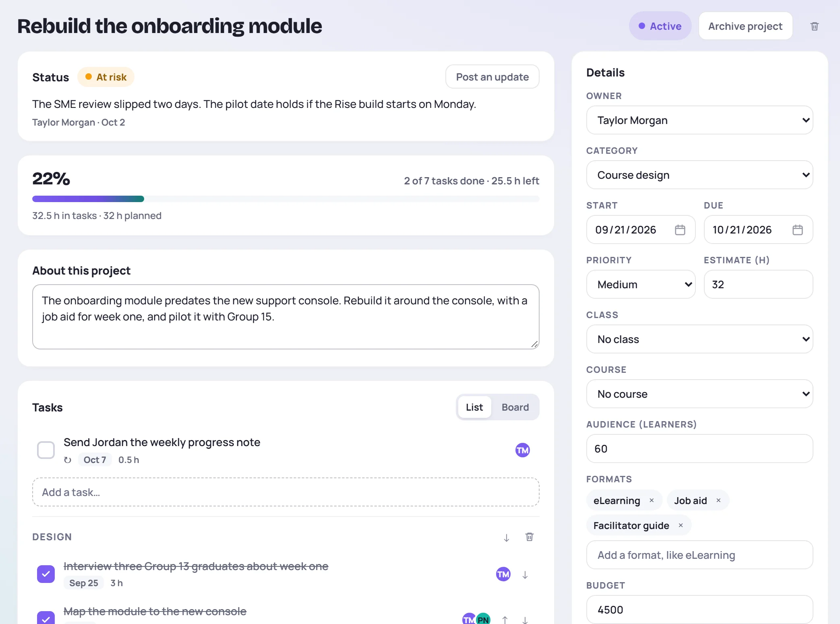This screenshot has height=624, width=840.
Task: Click the 22% progress bar
Action: (x=286, y=199)
